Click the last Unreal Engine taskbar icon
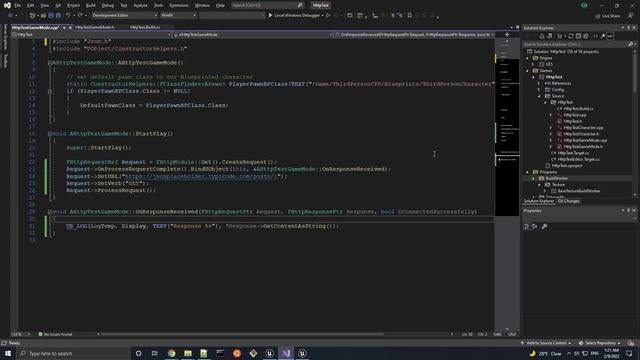The image size is (640, 360). 302,353
